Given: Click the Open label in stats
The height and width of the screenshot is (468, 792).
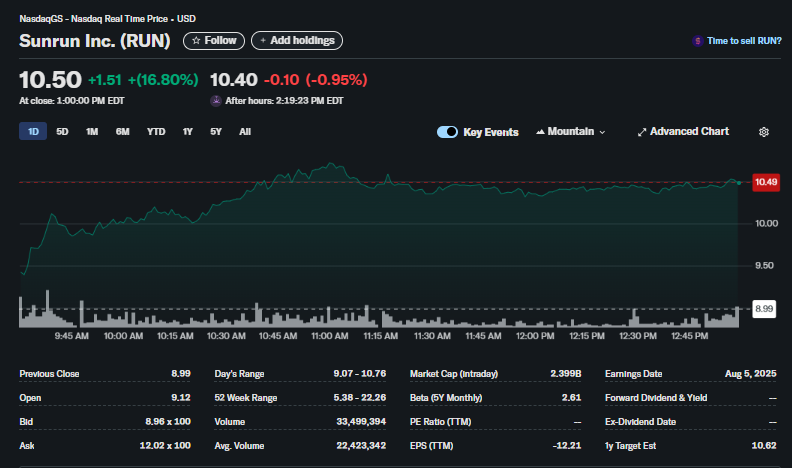Looking at the screenshot, I should tap(30, 398).
